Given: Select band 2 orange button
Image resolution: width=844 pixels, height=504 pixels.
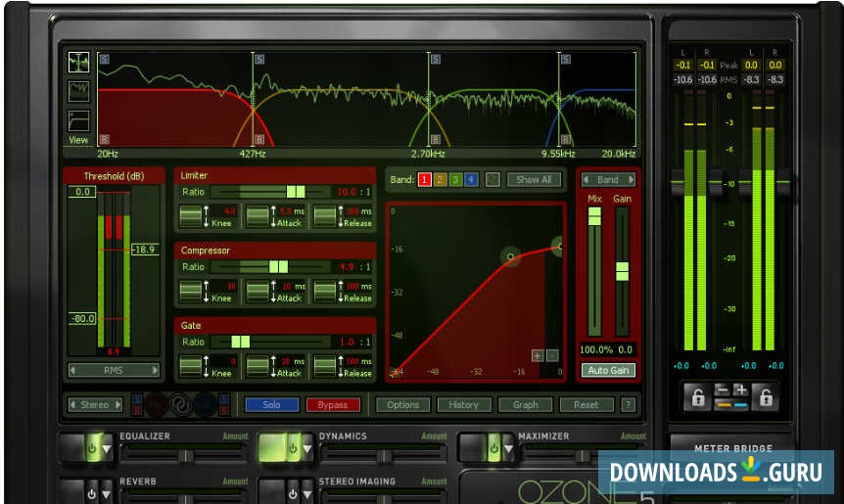Looking at the screenshot, I should pyautogui.click(x=441, y=180).
